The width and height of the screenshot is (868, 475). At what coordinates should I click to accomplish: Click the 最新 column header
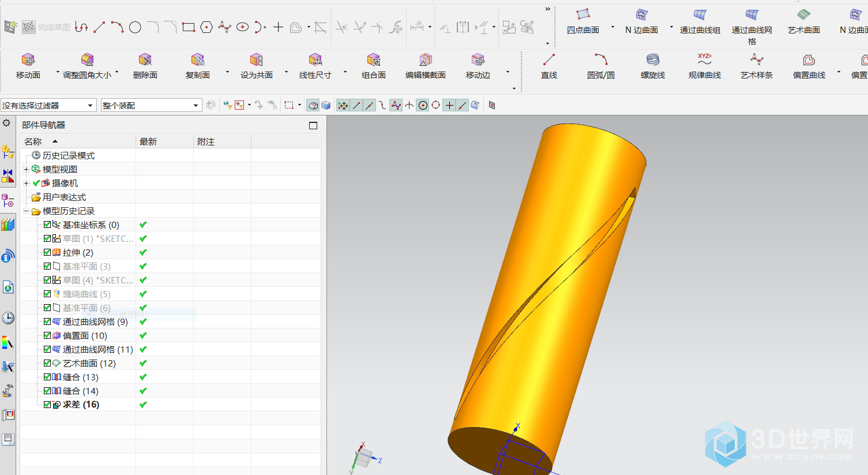[x=164, y=141]
